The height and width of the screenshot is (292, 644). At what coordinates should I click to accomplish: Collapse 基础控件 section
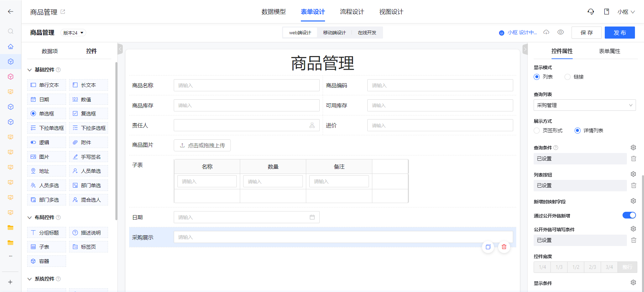click(30, 70)
